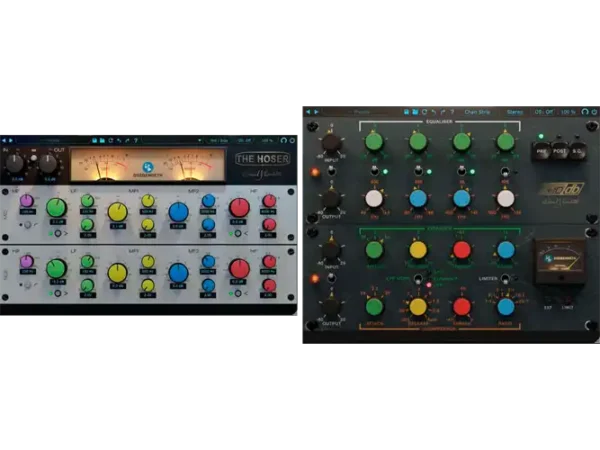Undo the last change in channel strip plugin

pyautogui.click(x=434, y=112)
